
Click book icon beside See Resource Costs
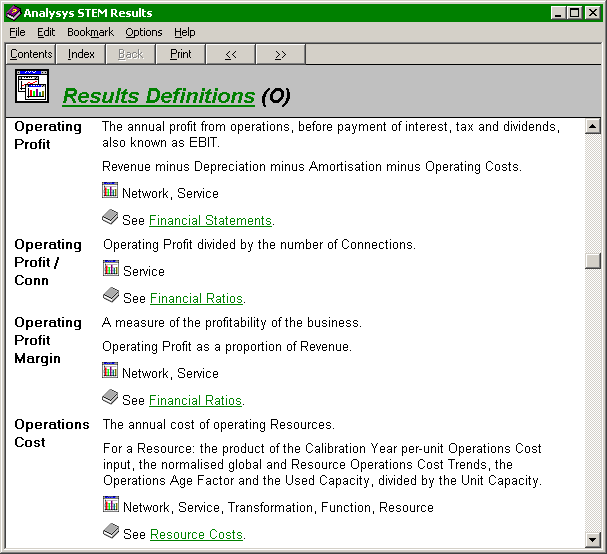[111, 531]
